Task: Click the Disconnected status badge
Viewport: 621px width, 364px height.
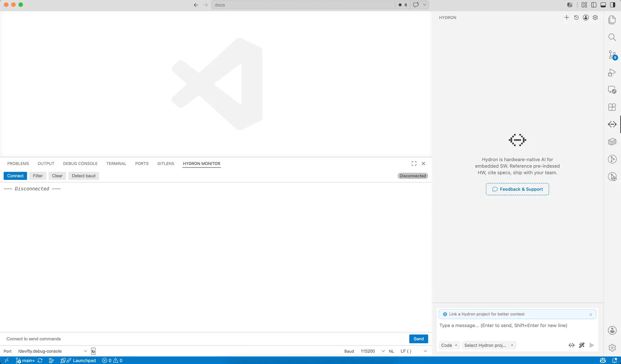Action: 413,176
